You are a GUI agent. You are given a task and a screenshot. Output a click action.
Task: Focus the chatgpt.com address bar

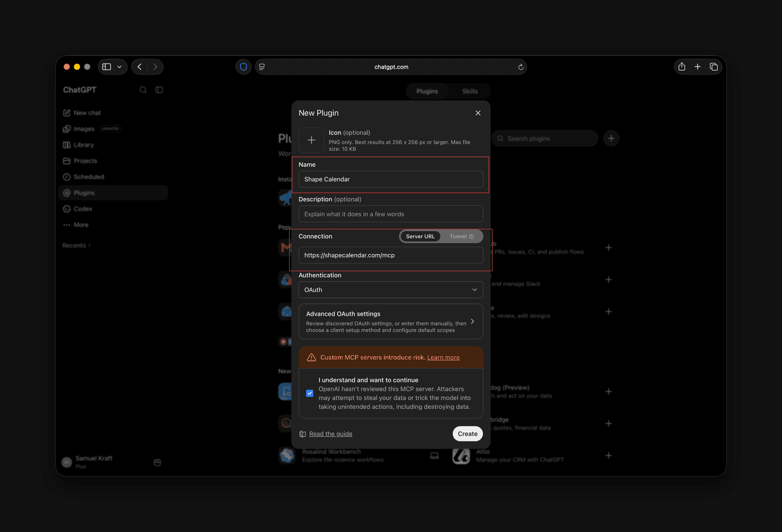pyautogui.click(x=391, y=67)
